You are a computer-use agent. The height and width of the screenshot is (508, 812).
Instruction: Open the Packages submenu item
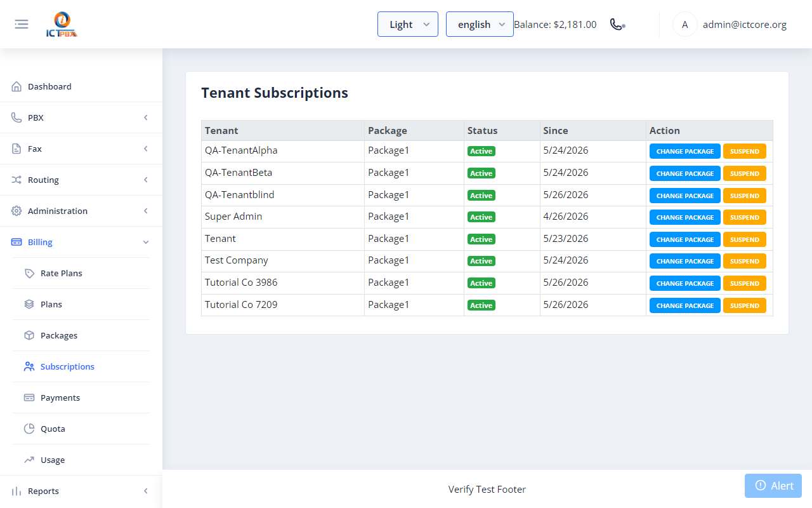(81, 335)
